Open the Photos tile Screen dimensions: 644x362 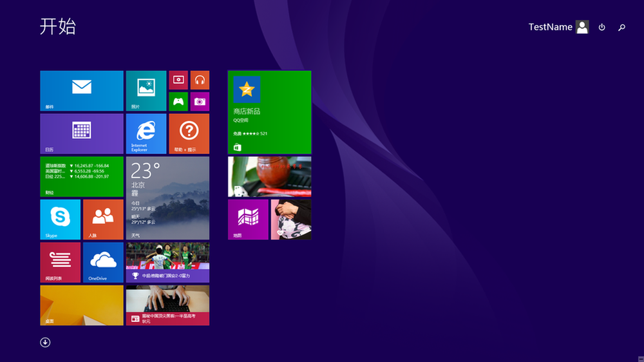pos(146,91)
